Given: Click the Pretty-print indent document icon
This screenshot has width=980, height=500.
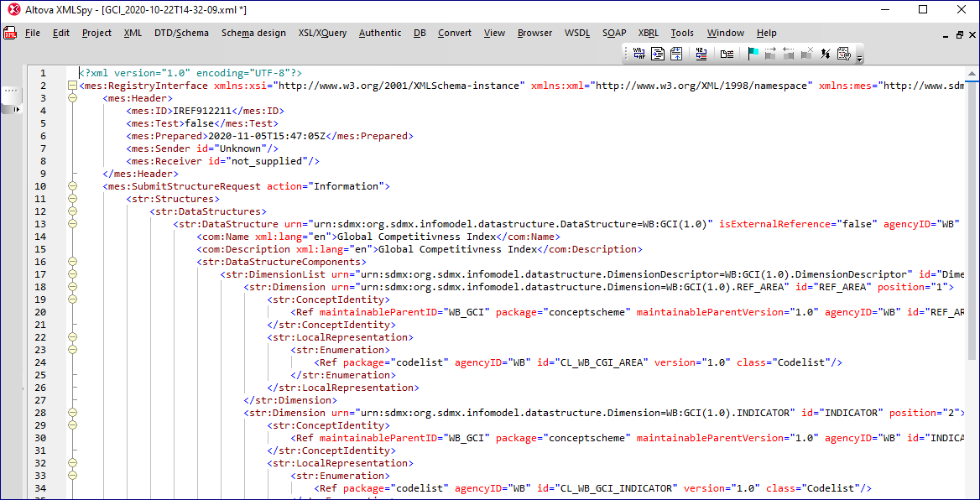Looking at the screenshot, I should coord(658,54).
